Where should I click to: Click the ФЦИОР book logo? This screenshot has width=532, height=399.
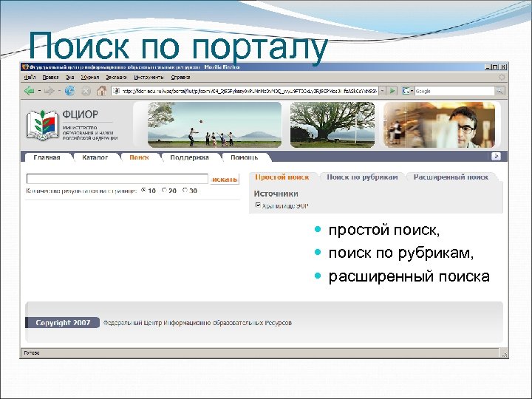pos(42,125)
